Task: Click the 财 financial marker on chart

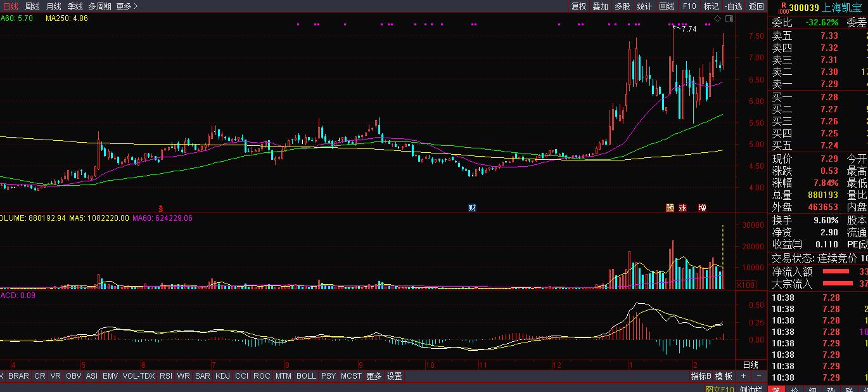Action: tap(472, 207)
